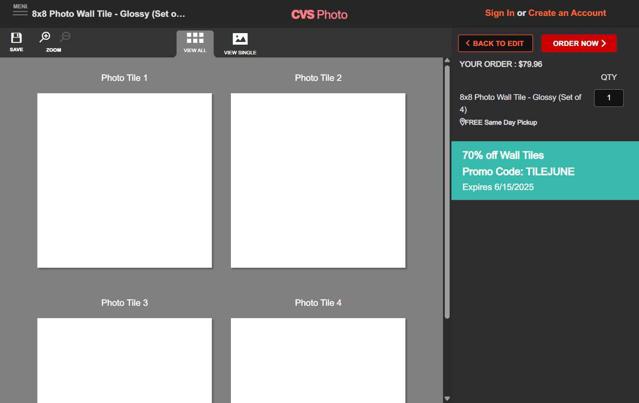This screenshot has height=403, width=639.
Task: Open the Sign In link
Action: click(500, 13)
